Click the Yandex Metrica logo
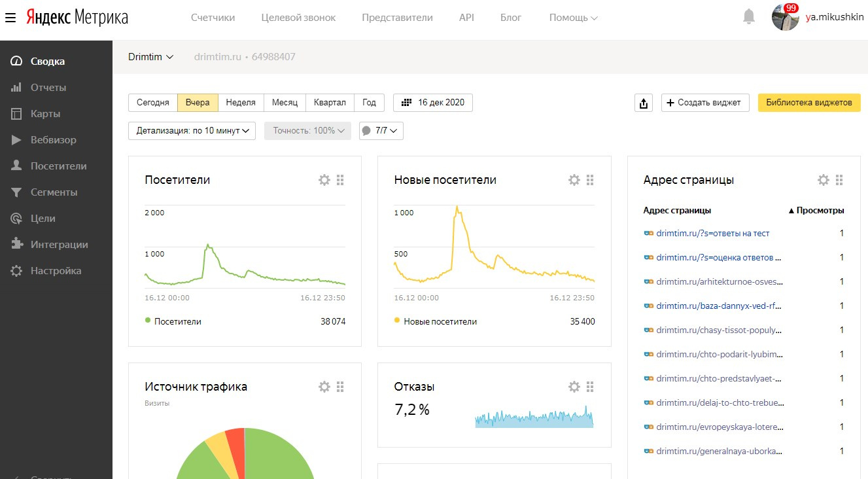 [x=77, y=18]
